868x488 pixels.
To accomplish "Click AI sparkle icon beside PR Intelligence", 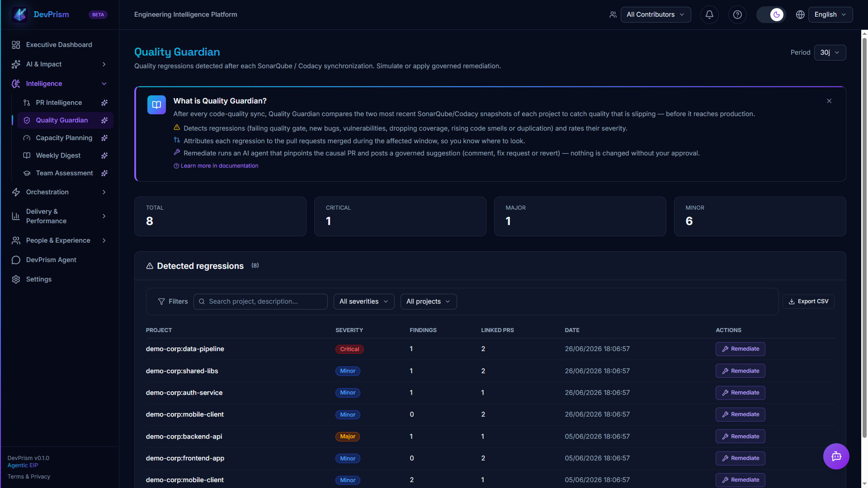I will (104, 103).
